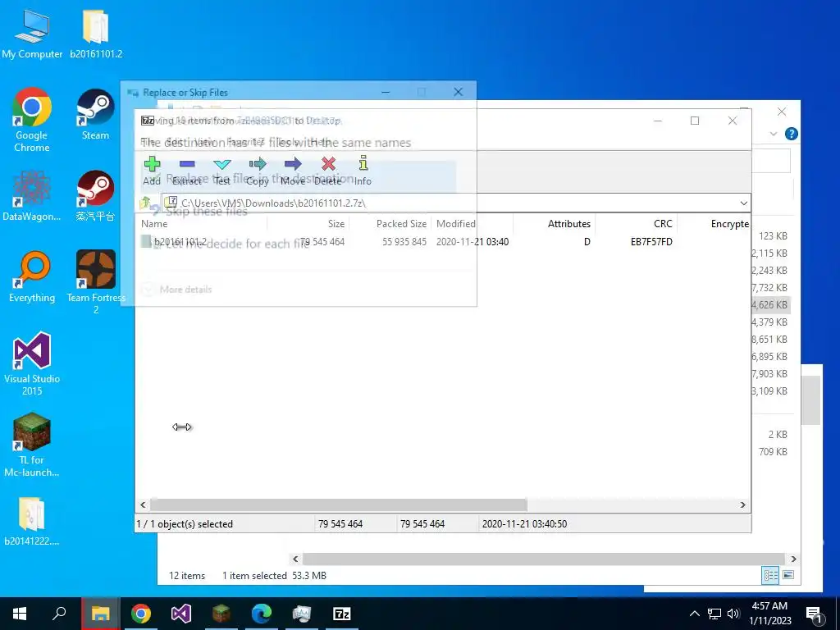Image resolution: width=840 pixels, height=630 pixels.
Task: Select the Steam desktop shortcut
Action: [95, 115]
